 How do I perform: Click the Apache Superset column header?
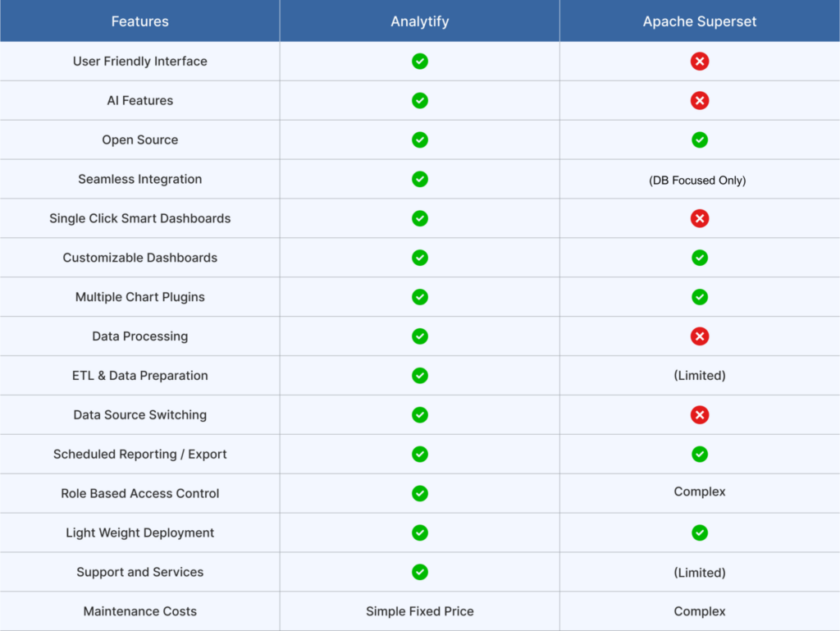tap(700, 21)
